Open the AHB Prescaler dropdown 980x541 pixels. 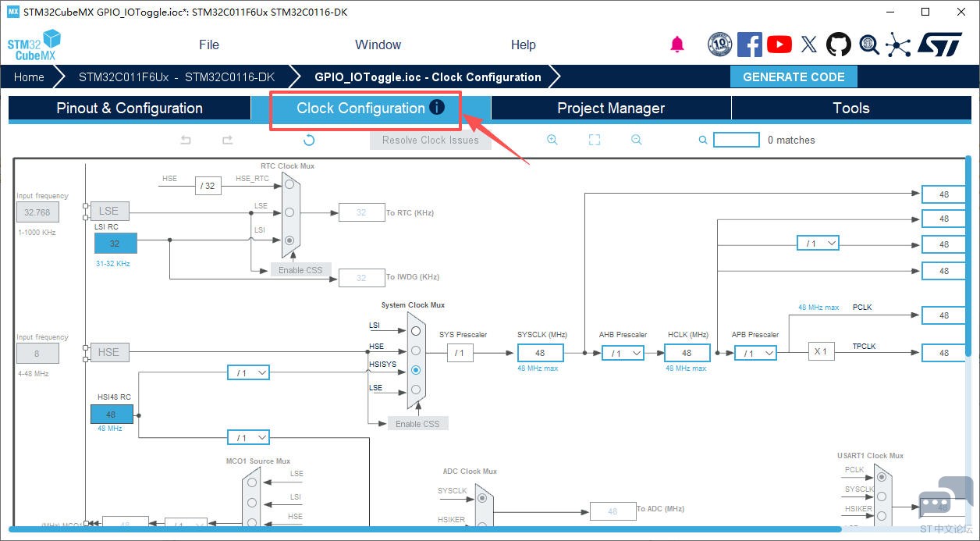point(623,353)
